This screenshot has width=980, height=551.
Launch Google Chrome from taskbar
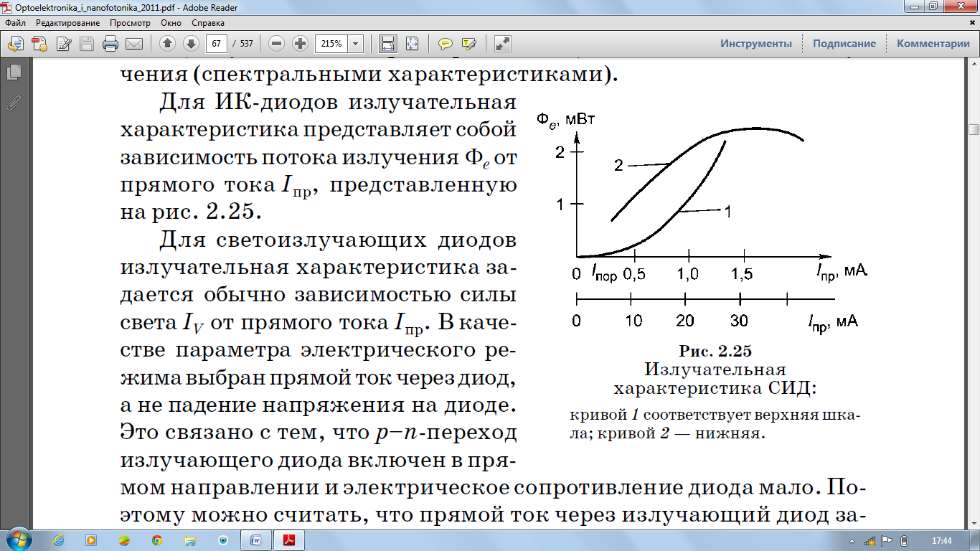click(x=157, y=540)
